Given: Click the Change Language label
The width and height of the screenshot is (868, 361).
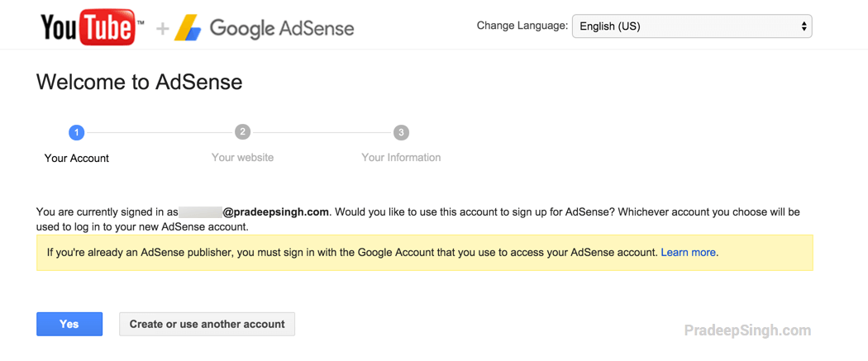Looking at the screenshot, I should tap(522, 26).
